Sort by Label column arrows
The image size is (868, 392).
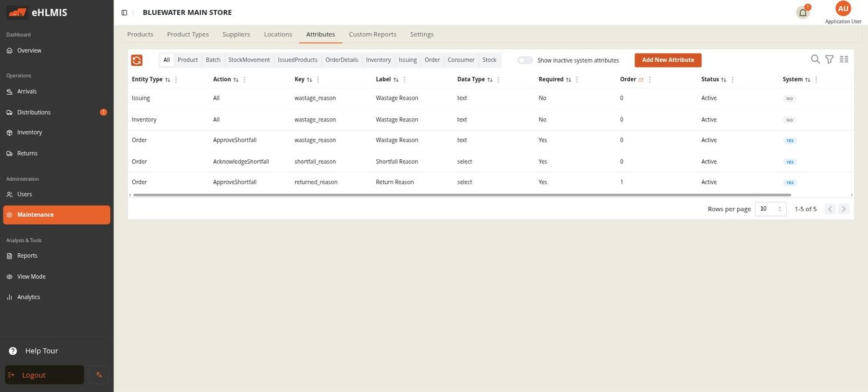click(x=396, y=80)
